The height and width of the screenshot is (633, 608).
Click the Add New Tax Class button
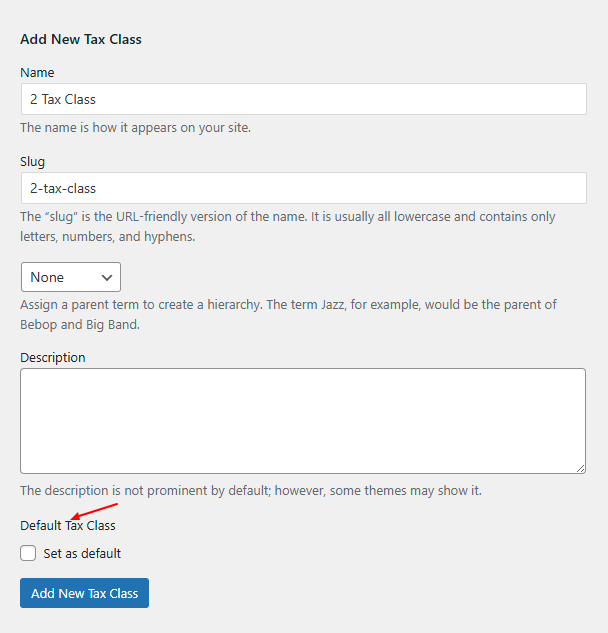(84, 593)
